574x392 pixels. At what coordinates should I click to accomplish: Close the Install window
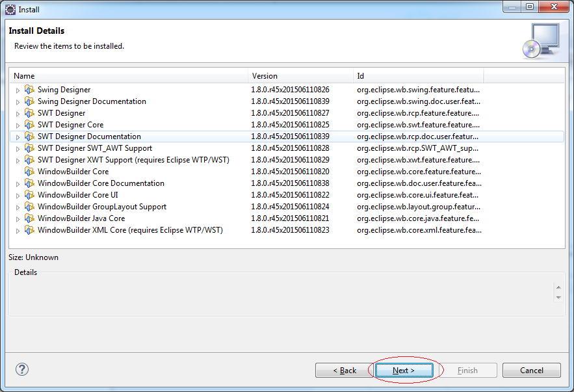[554, 7]
